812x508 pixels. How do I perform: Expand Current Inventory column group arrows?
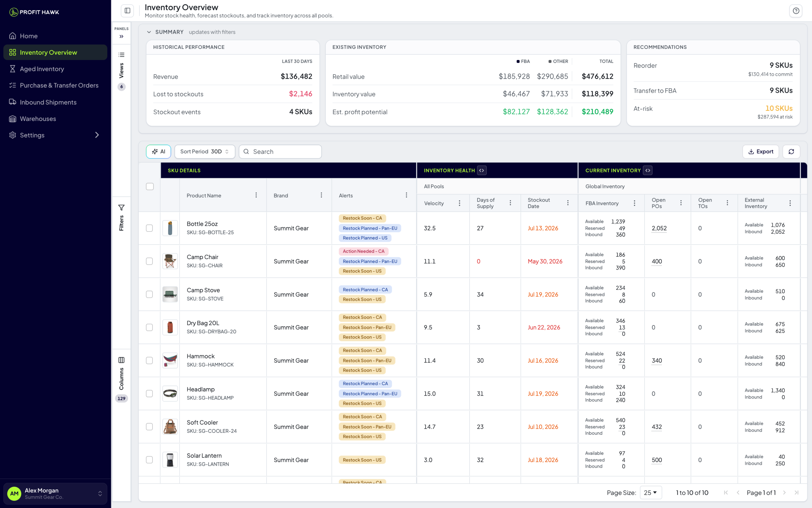point(648,170)
